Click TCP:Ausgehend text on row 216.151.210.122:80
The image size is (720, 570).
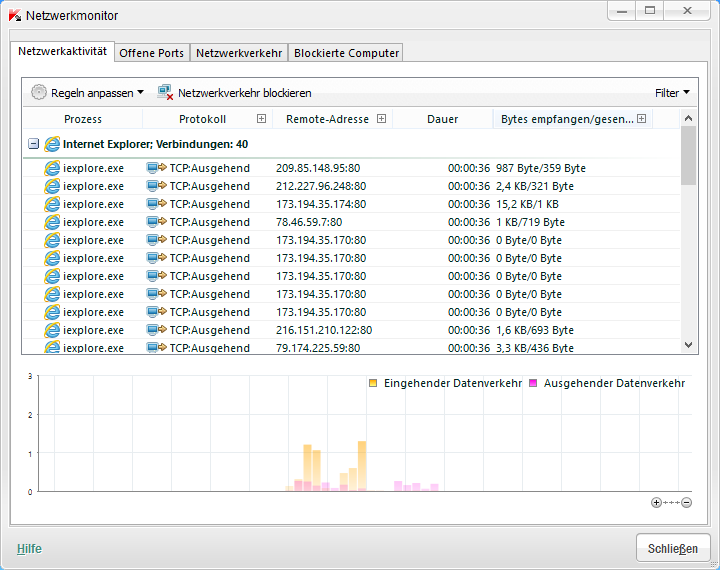pos(209,330)
